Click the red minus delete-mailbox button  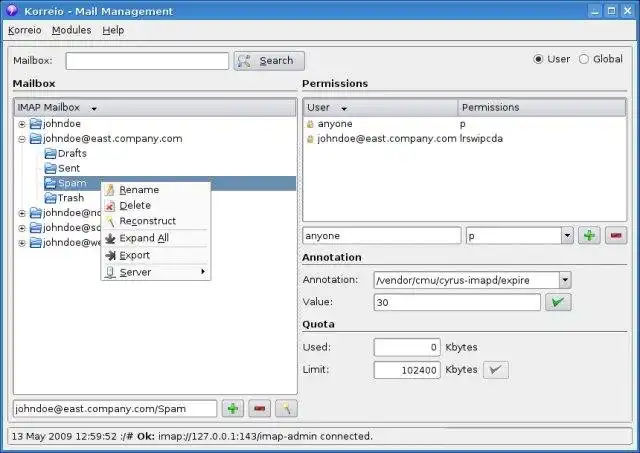pos(260,409)
